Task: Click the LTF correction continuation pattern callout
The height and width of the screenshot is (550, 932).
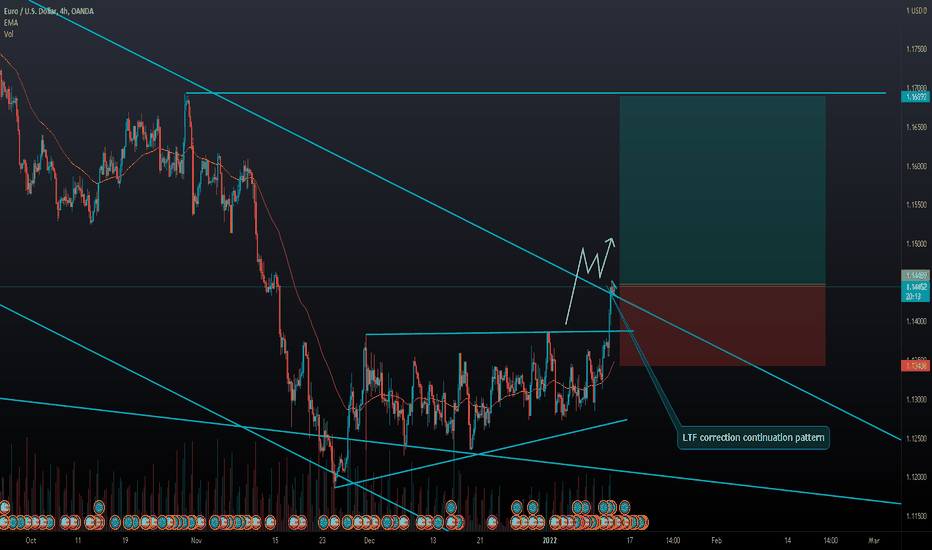Action: tap(753, 438)
